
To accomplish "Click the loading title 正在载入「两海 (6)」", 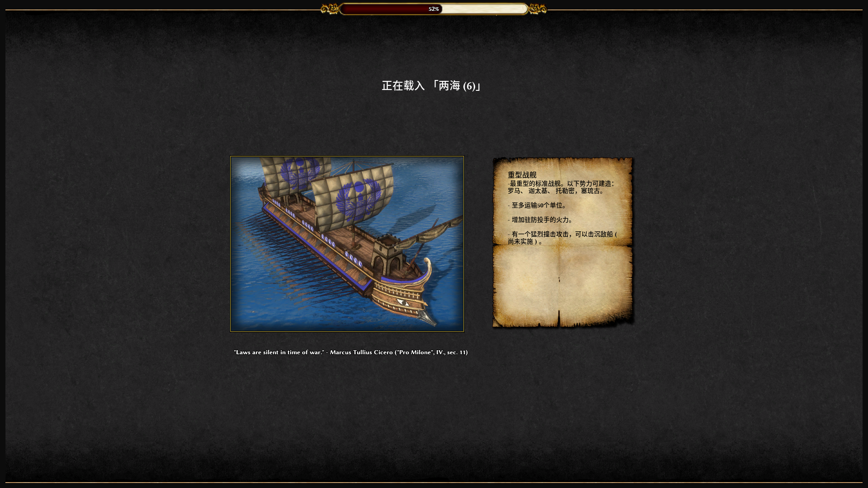I will pyautogui.click(x=432, y=86).
